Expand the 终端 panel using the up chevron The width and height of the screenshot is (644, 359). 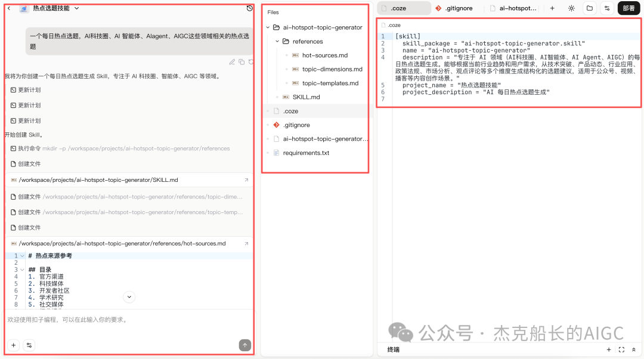(x=634, y=350)
